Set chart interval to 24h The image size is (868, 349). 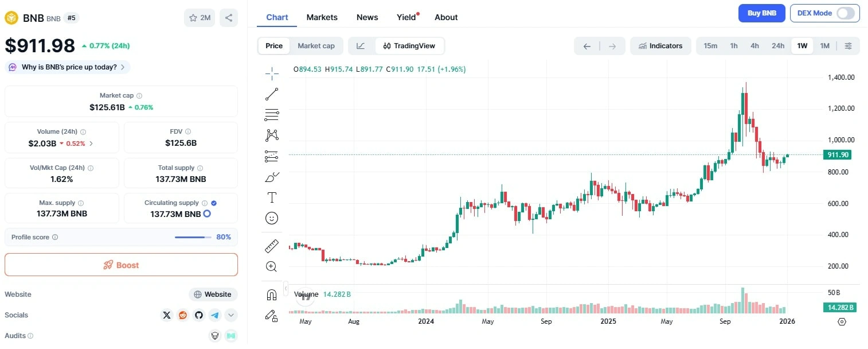pyautogui.click(x=778, y=46)
